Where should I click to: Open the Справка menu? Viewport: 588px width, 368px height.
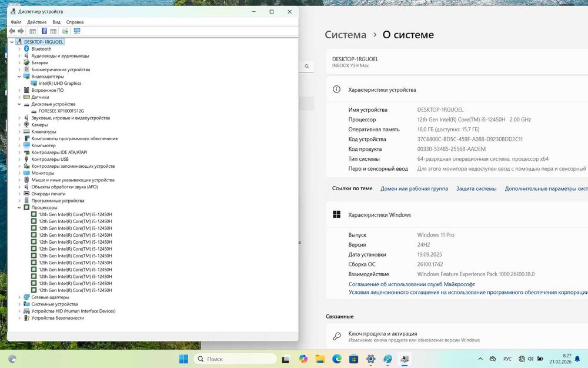(x=75, y=22)
